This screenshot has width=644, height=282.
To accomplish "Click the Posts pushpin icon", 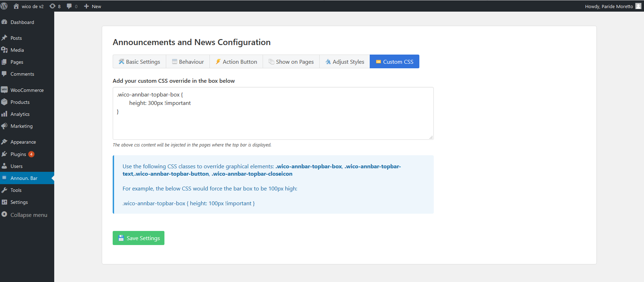I will [4, 38].
